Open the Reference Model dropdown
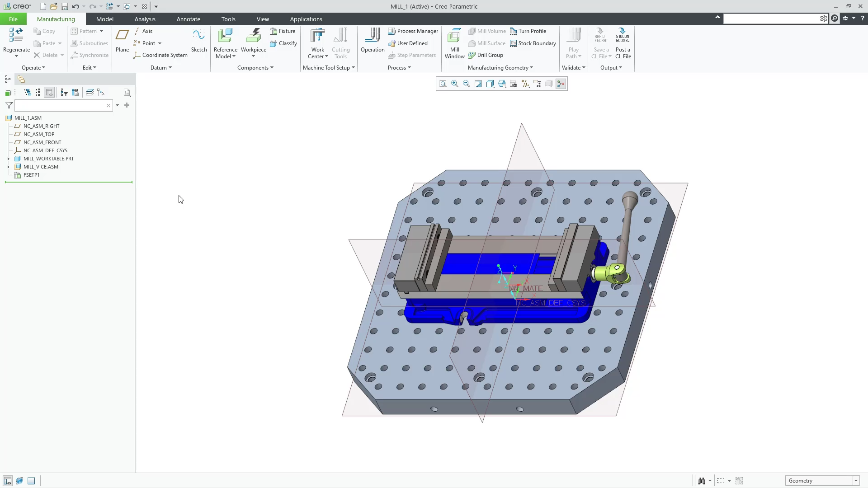The image size is (868, 488). pyautogui.click(x=225, y=53)
